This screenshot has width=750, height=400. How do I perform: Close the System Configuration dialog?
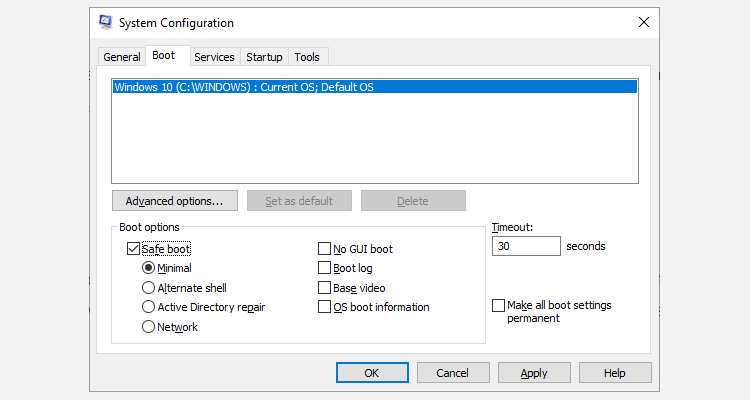[x=641, y=21]
